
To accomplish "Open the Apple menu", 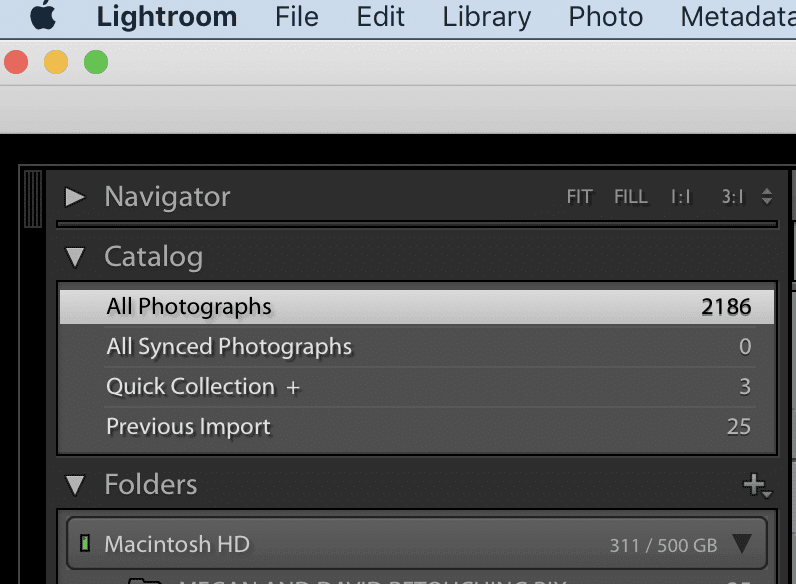I will (x=43, y=16).
